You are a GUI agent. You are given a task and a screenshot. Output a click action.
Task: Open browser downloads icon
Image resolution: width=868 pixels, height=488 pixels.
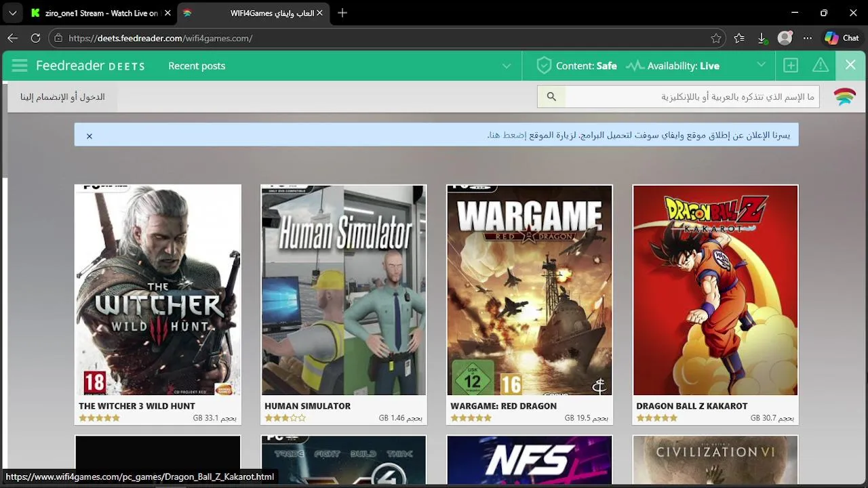pos(762,38)
